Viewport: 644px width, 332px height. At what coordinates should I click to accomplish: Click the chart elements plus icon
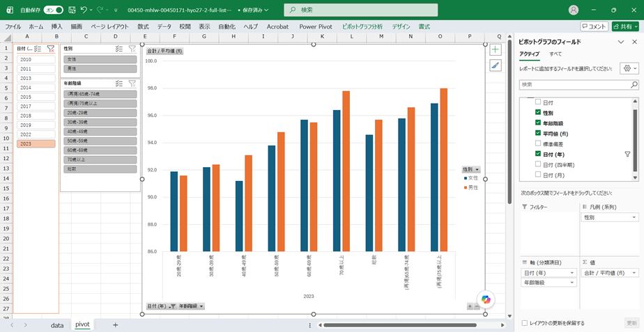[496, 50]
